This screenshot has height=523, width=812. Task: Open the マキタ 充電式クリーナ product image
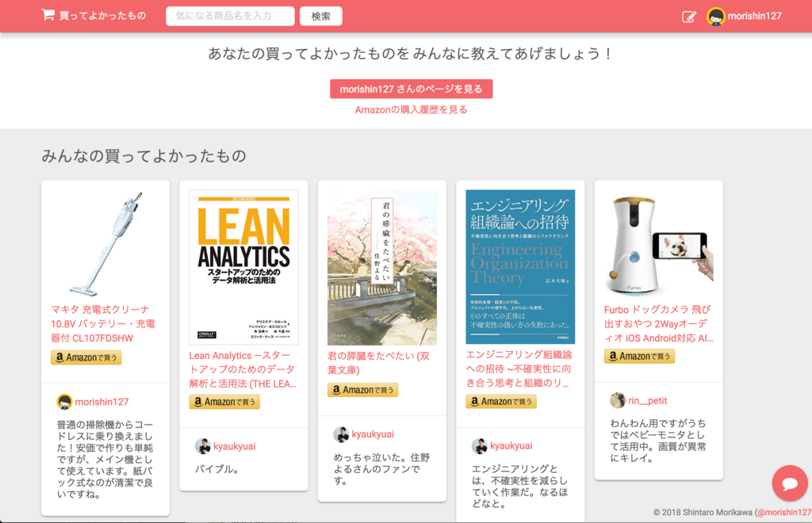tap(105, 243)
